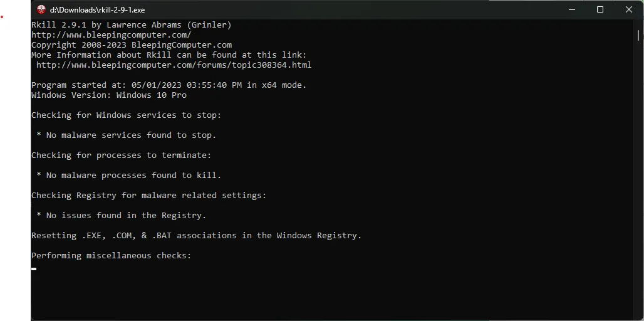This screenshot has width=644, height=321.
Task: Click the forums topic308364.html link
Action: (174, 65)
